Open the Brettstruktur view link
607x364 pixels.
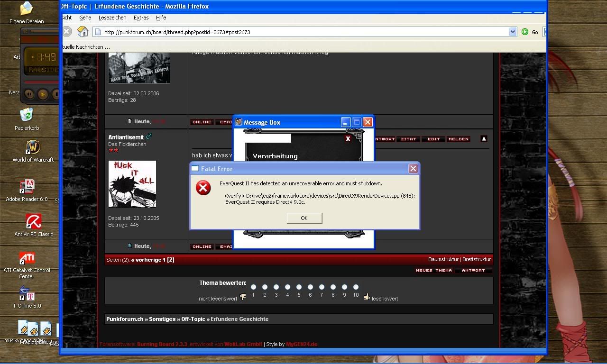point(477,260)
